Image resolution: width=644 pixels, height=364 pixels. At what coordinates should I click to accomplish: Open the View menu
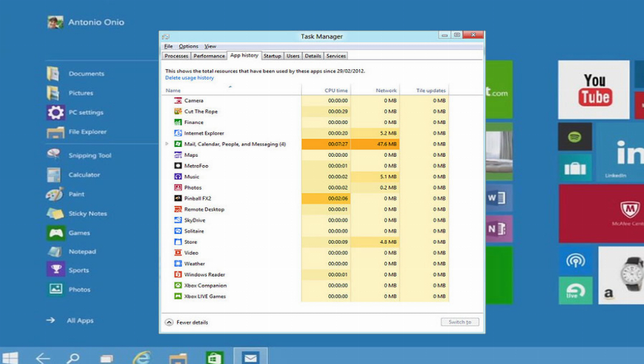click(x=210, y=46)
